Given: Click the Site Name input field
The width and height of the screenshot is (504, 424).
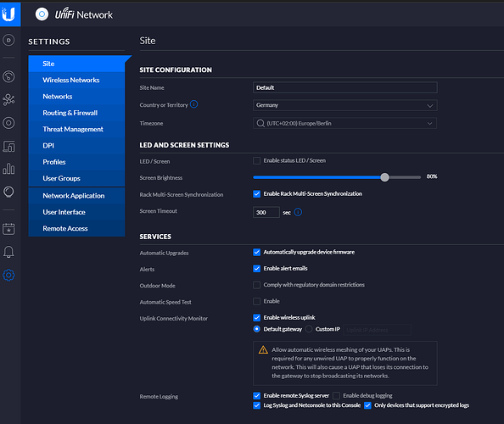Looking at the screenshot, I should pos(344,87).
